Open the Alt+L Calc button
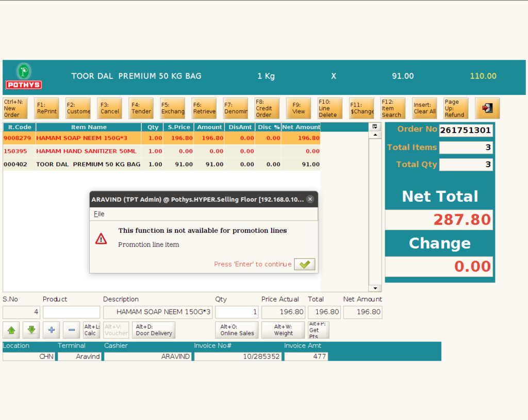This screenshot has width=528, height=420. 92,330
